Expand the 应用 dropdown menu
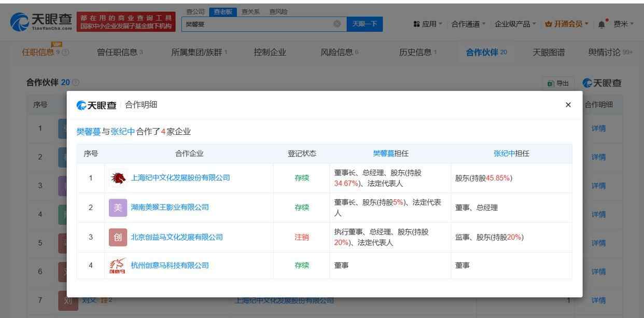Screen dimensions: 644x318 click(428, 24)
